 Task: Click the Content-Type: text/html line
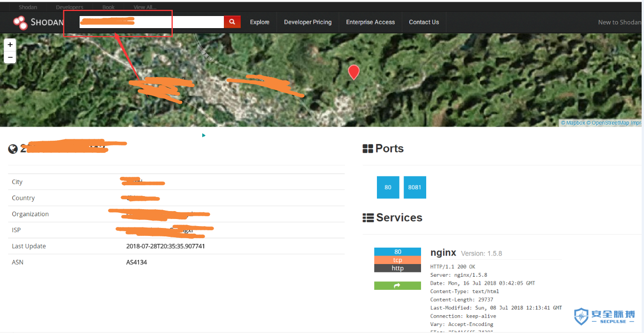point(465,292)
